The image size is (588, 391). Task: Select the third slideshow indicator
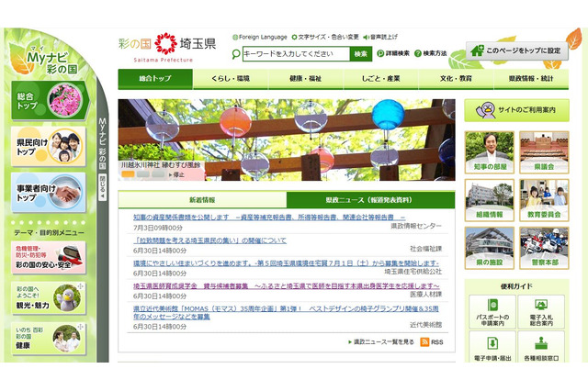158,174
